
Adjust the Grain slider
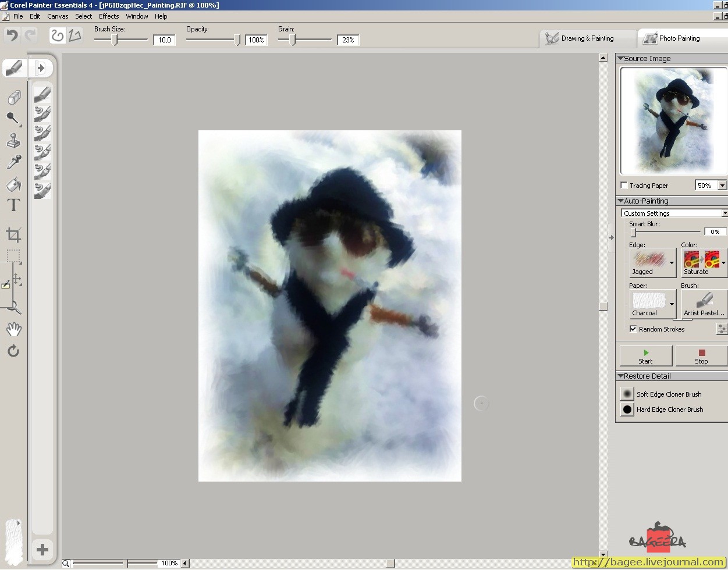292,40
